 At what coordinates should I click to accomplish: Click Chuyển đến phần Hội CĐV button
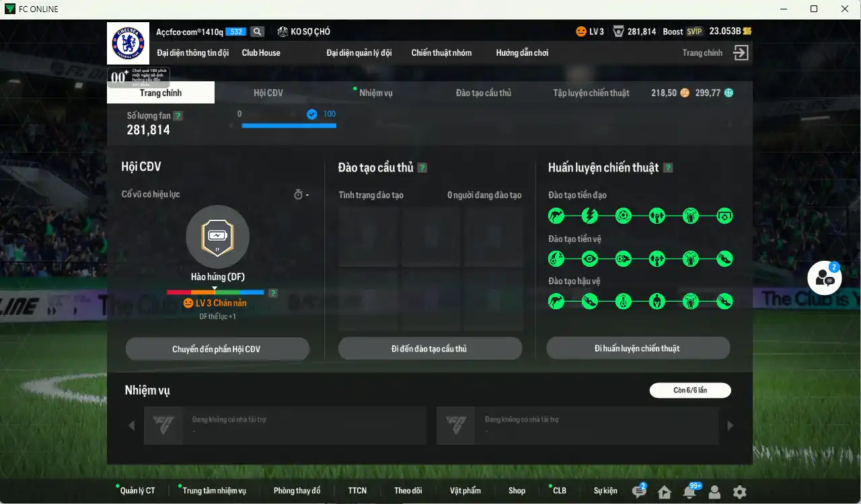[217, 349]
